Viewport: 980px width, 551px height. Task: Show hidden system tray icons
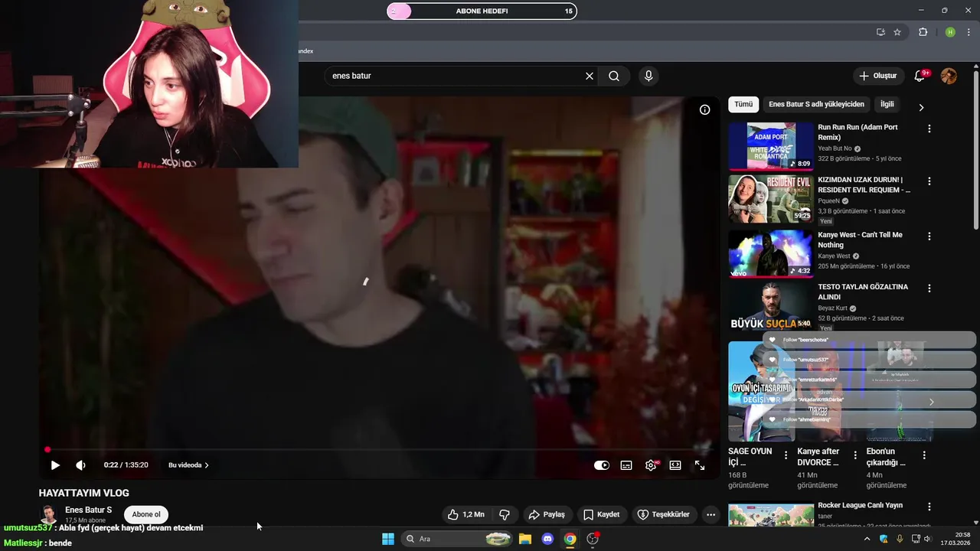click(x=867, y=539)
